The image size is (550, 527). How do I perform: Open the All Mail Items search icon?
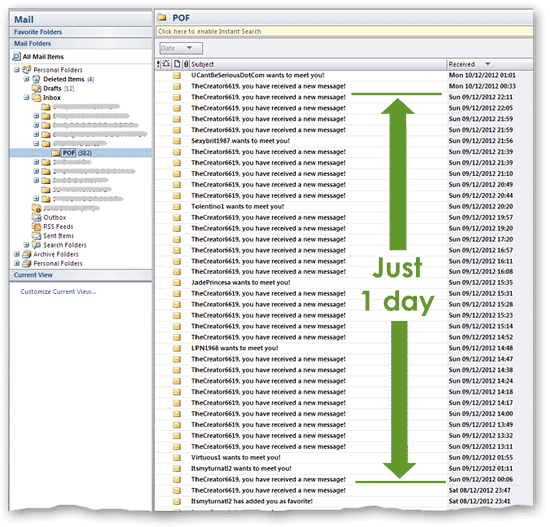16,56
